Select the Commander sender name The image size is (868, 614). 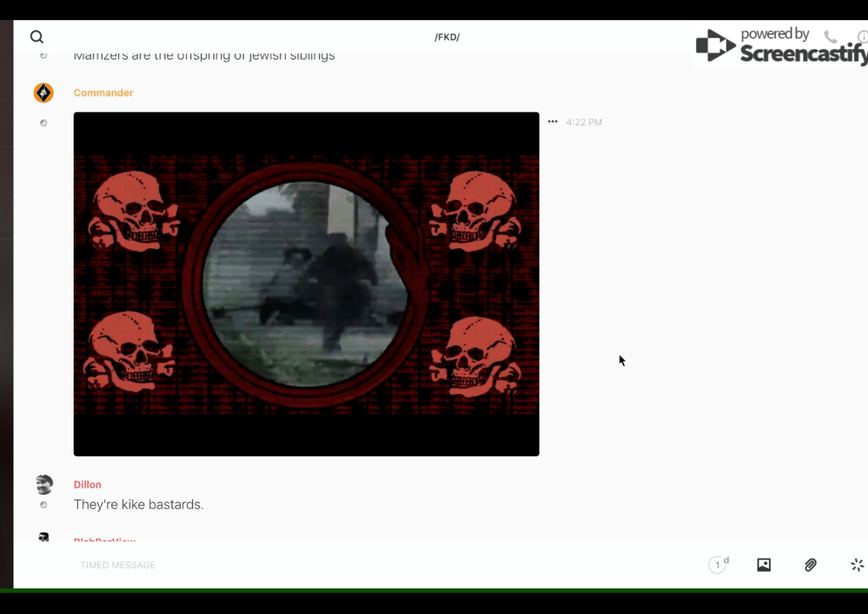(x=103, y=93)
